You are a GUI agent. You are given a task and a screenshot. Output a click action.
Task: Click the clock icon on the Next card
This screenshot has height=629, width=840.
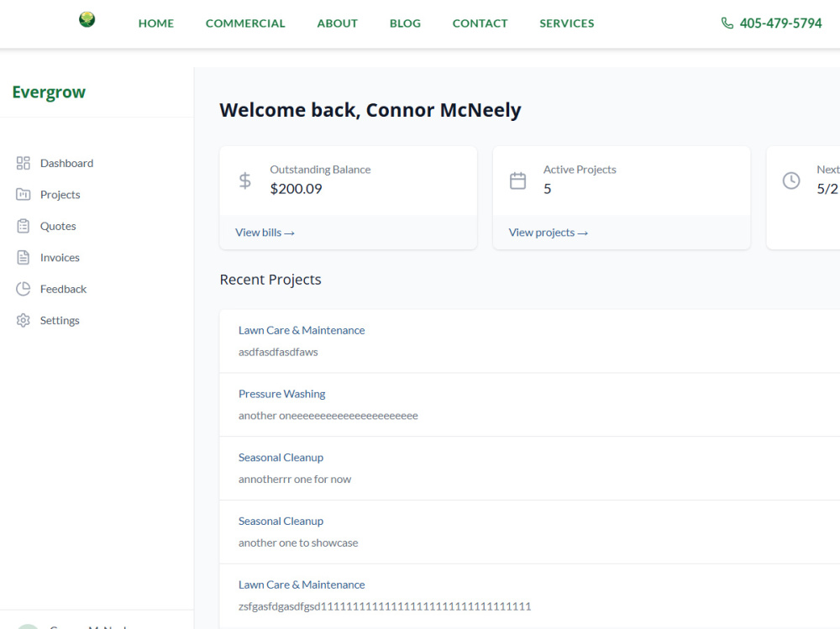[x=791, y=181]
